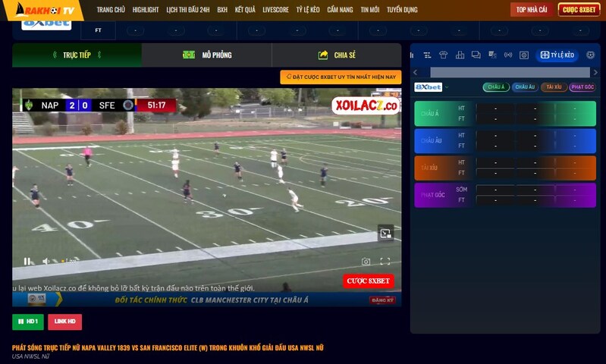Viewport: 606px width, 364px height.
Task: Click the green Châu Á odds row
Action: click(505, 114)
